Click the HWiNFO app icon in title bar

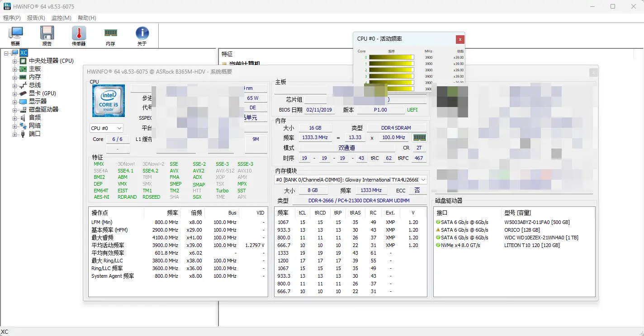click(x=7, y=6)
